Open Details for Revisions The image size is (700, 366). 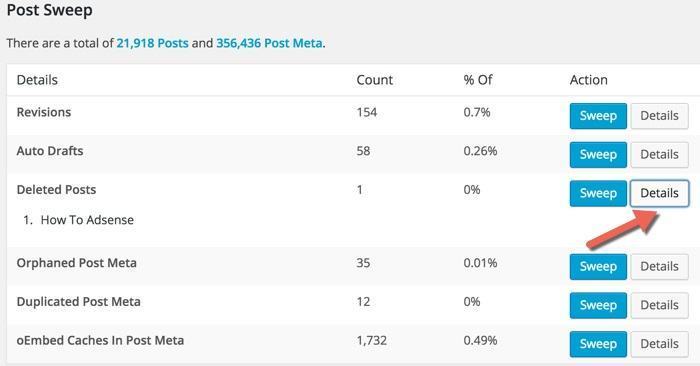[659, 116]
